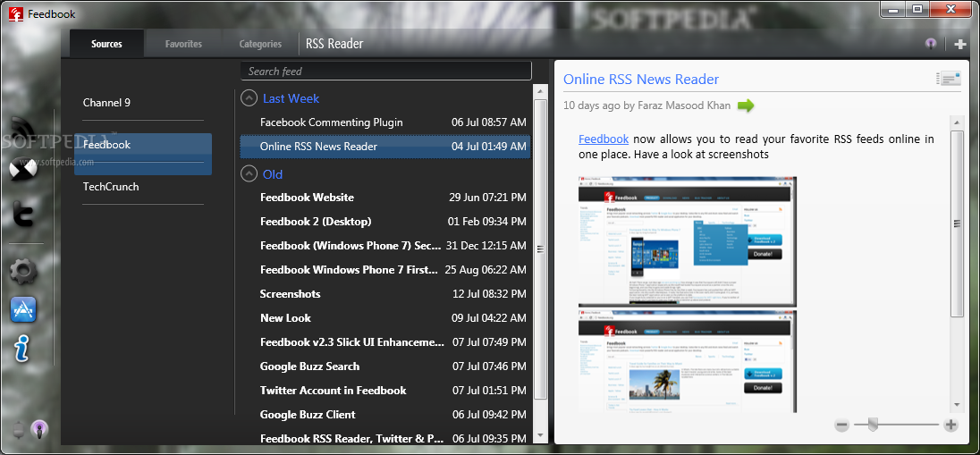The height and width of the screenshot is (455, 980).
Task: Toggle article view mode icon
Action: tap(948, 78)
